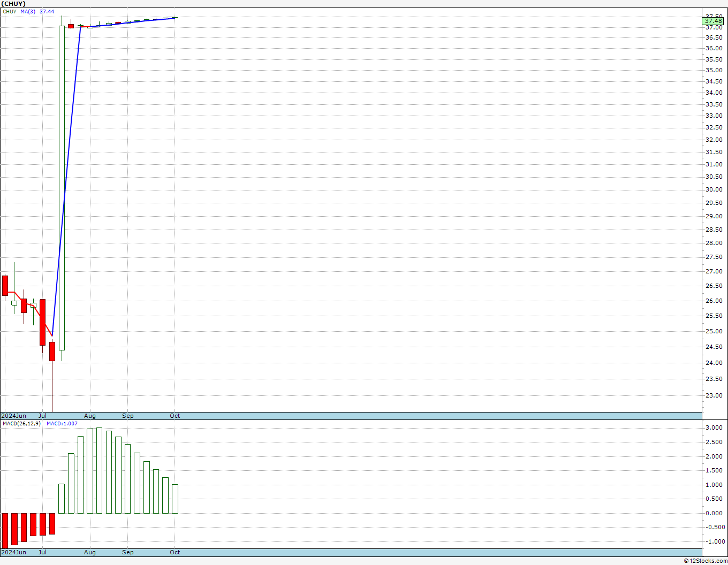Image resolution: width=728 pixels, height=565 pixels.
Task: Select the Oct label on price chart axis
Action: coord(175,416)
